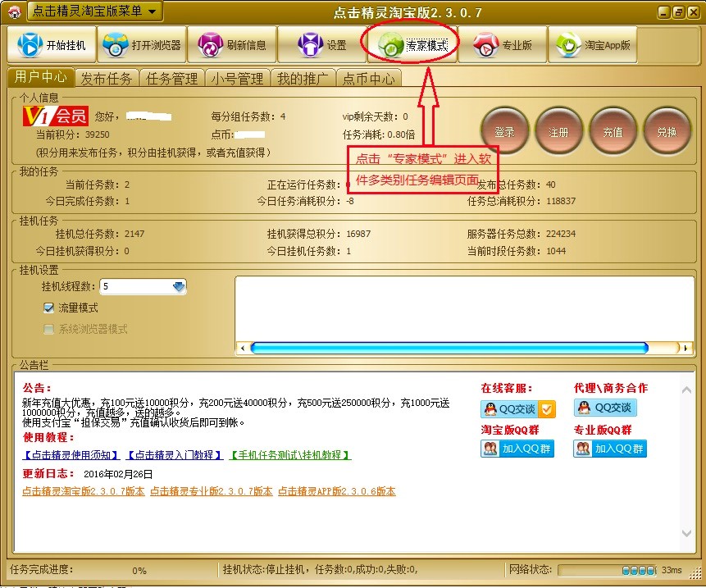Click the 公告栏 scroll up arrow
Image resolution: width=706 pixels, height=588 pixels.
click(x=686, y=390)
